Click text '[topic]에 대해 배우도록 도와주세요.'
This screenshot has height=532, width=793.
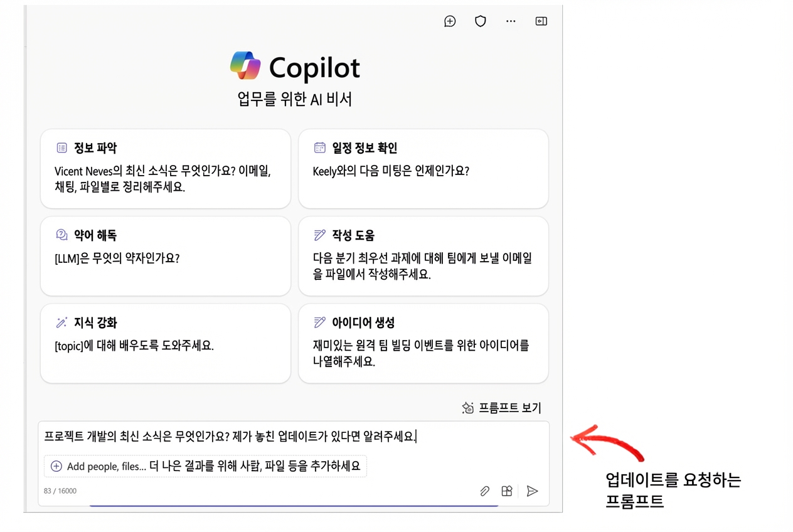point(134,345)
